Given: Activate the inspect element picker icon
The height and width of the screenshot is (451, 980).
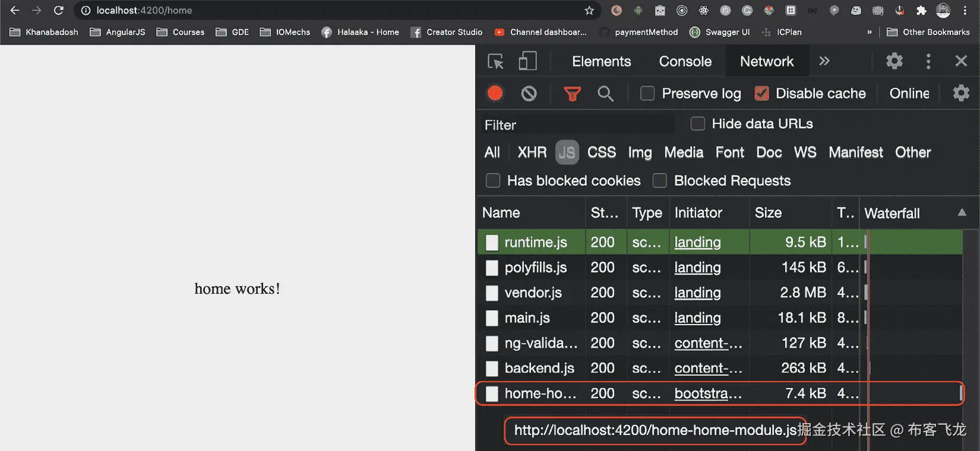Looking at the screenshot, I should [x=495, y=61].
